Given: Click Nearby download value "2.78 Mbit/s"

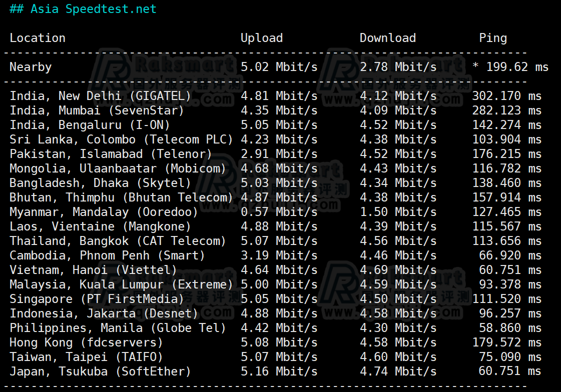Looking at the screenshot, I should (x=398, y=67).
